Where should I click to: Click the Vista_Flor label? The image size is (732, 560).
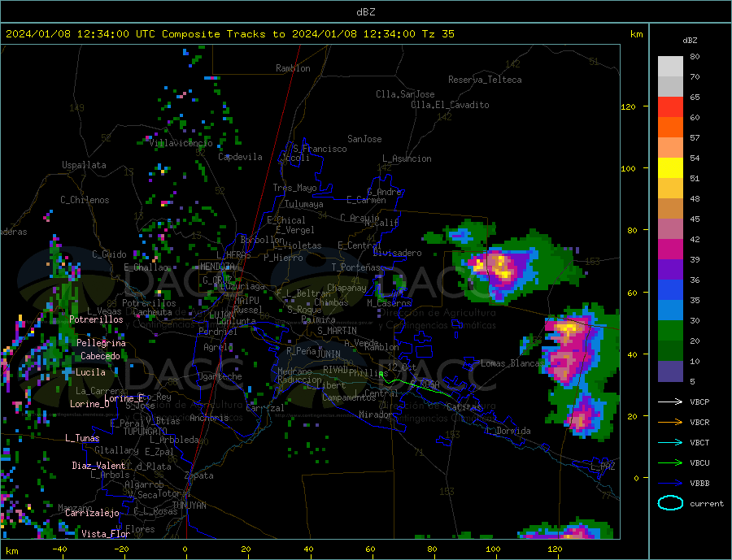coord(106,534)
